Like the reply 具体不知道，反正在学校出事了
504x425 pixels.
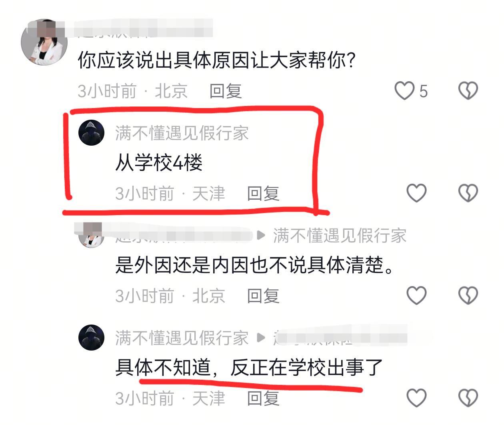(416, 398)
